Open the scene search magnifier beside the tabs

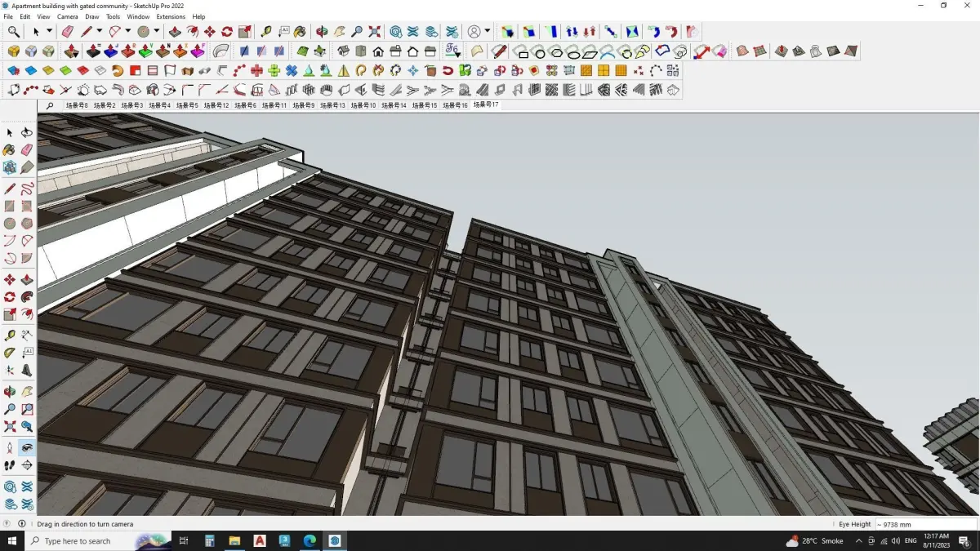click(50, 104)
